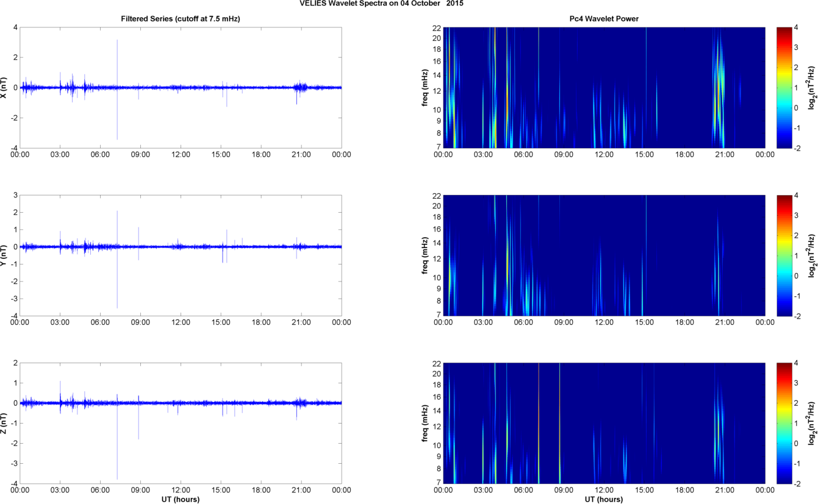Click the 12:00 tick under the X series plot
The image size is (818, 504).
coord(181,155)
